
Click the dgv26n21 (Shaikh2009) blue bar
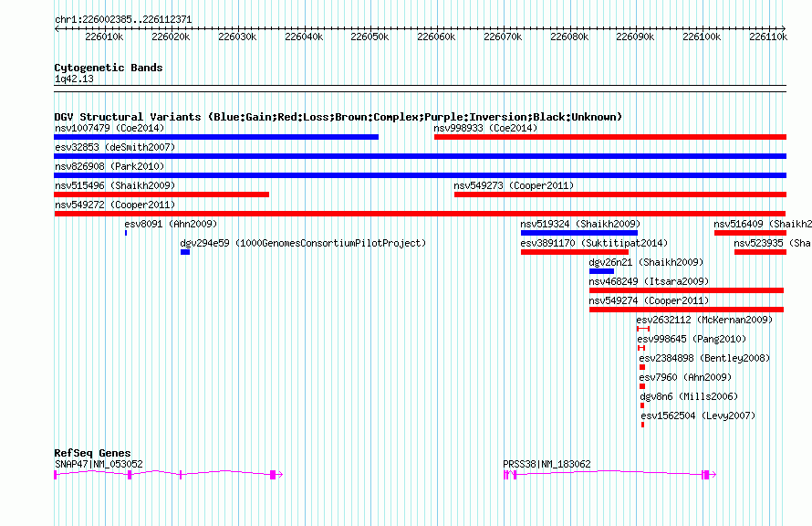[x=601, y=271]
